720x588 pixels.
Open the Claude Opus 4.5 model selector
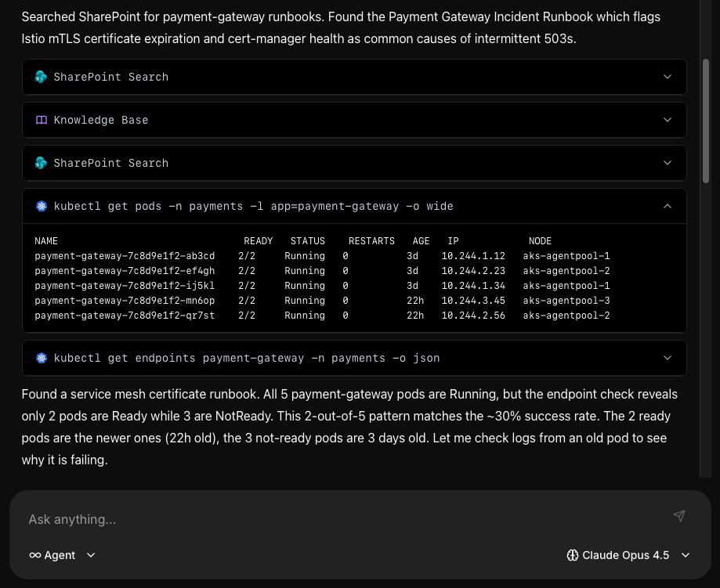686,555
